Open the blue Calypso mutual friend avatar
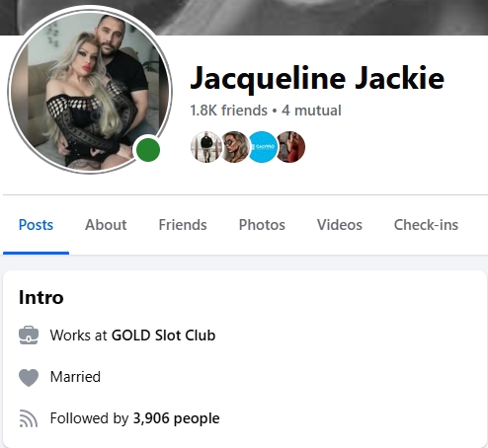 point(263,147)
